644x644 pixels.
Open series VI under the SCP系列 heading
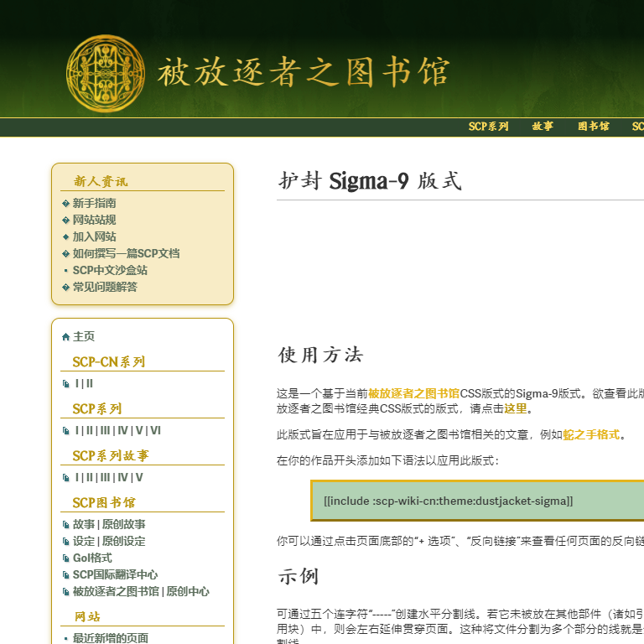(x=155, y=431)
